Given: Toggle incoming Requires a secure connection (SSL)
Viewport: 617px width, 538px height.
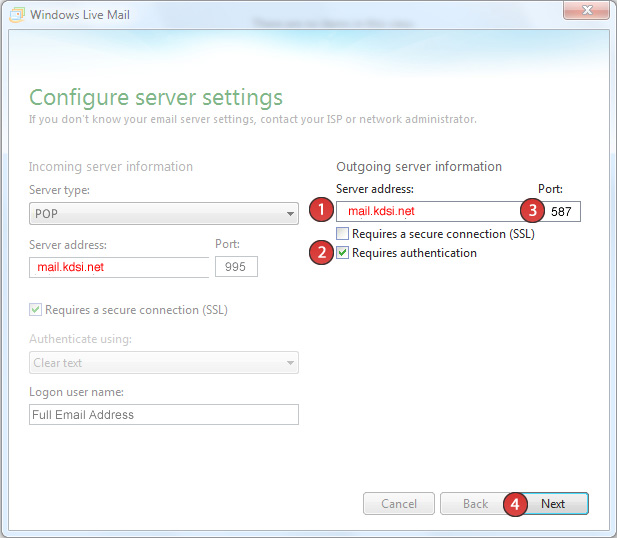Looking at the screenshot, I should pos(35,310).
